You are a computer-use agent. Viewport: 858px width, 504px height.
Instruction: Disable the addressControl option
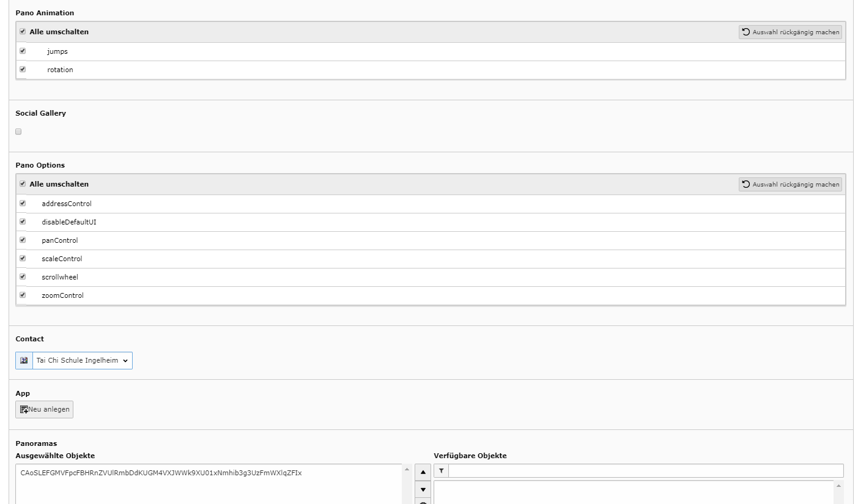click(23, 203)
